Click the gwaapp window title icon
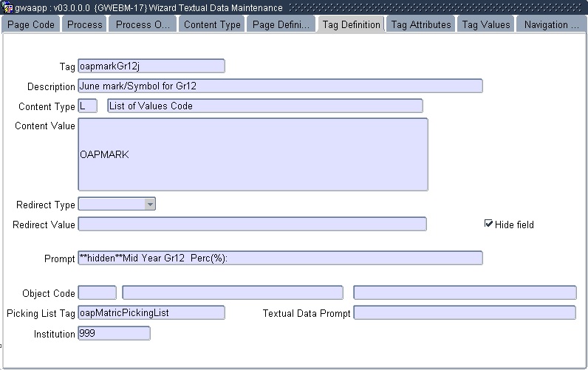The image size is (588, 370). pos(7,7)
